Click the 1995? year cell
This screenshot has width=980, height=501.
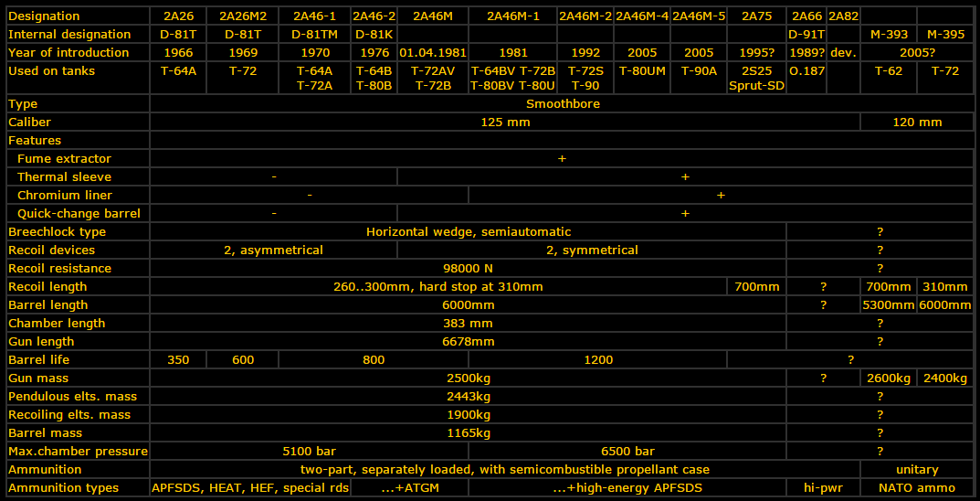756,52
